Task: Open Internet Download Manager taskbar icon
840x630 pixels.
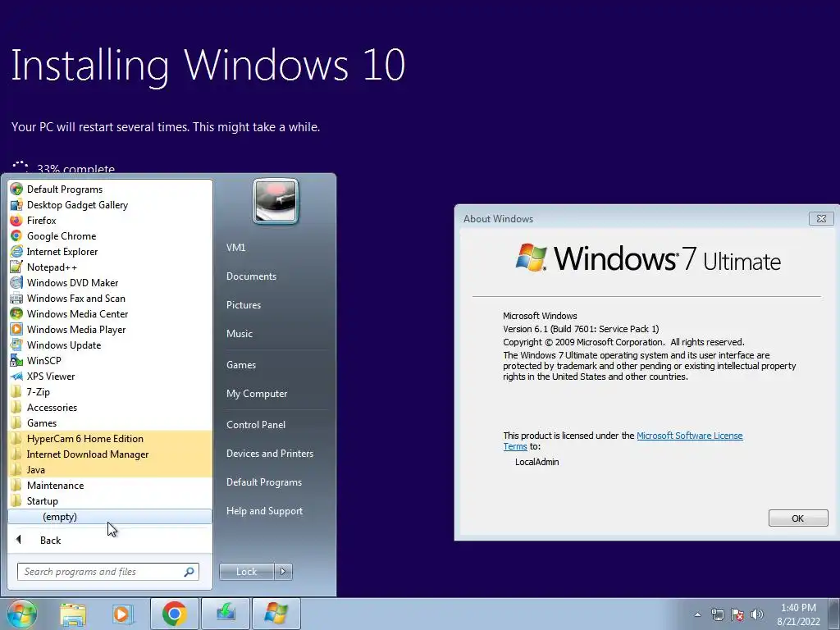Action: [226, 614]
